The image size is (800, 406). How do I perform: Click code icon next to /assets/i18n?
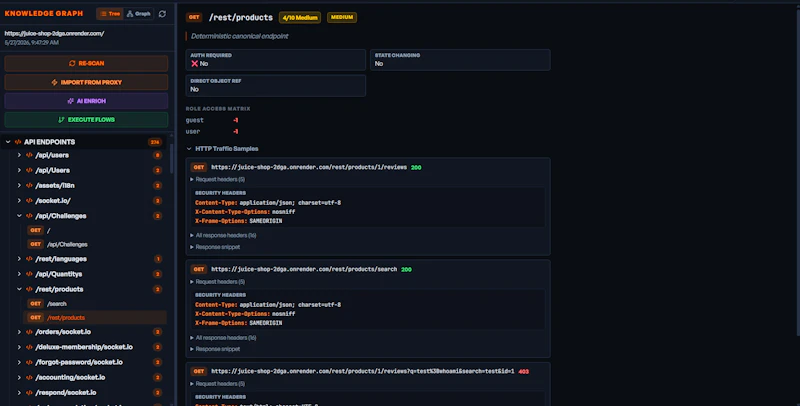click(29, 186)
